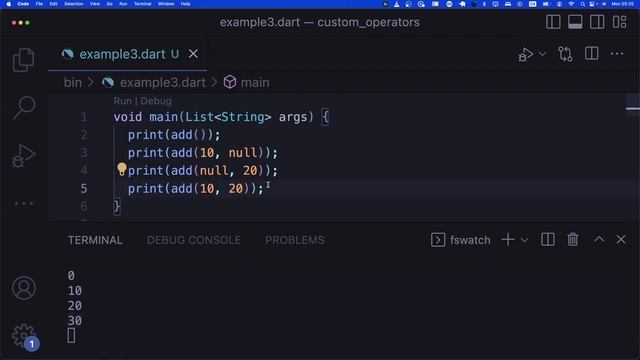Close the terminal panel
Screen dimensions: 640x360
click(621, 239)
